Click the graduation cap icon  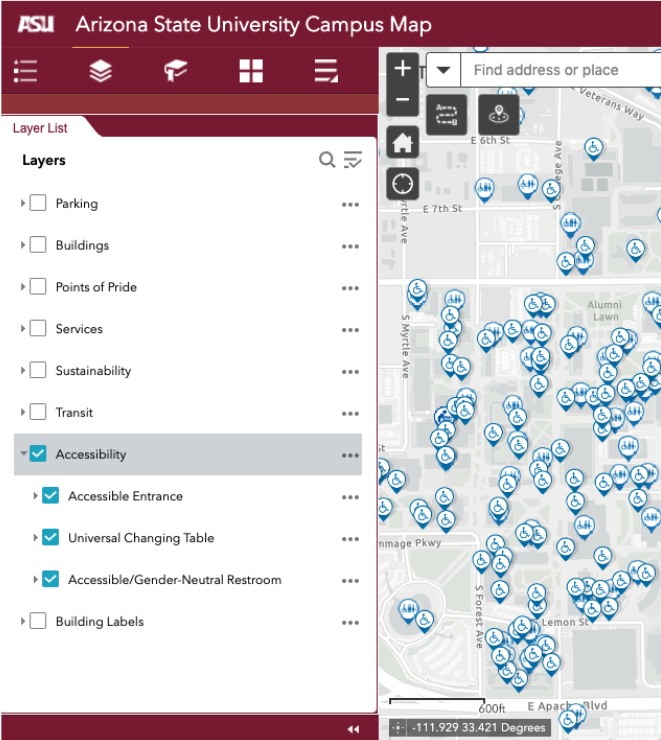click(x=176, y=71)
